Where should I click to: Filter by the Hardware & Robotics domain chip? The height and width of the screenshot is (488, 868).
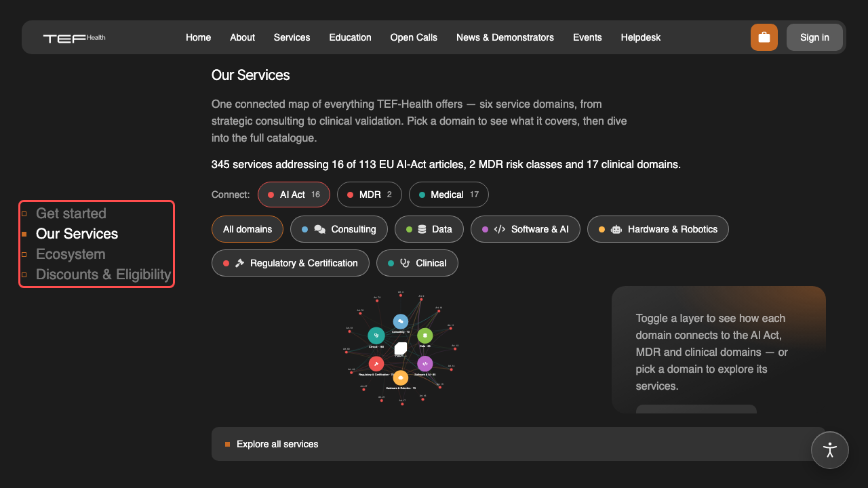658,229
